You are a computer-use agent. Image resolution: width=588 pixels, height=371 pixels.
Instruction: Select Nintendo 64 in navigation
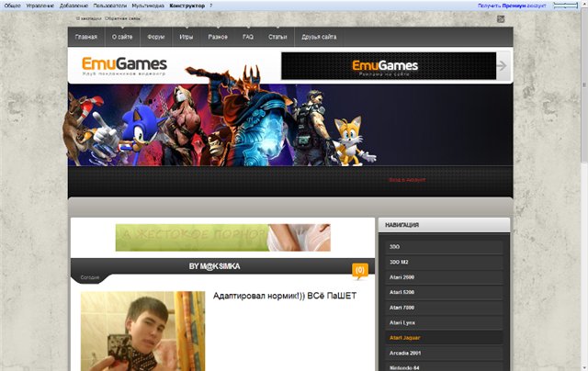point(444,366)
